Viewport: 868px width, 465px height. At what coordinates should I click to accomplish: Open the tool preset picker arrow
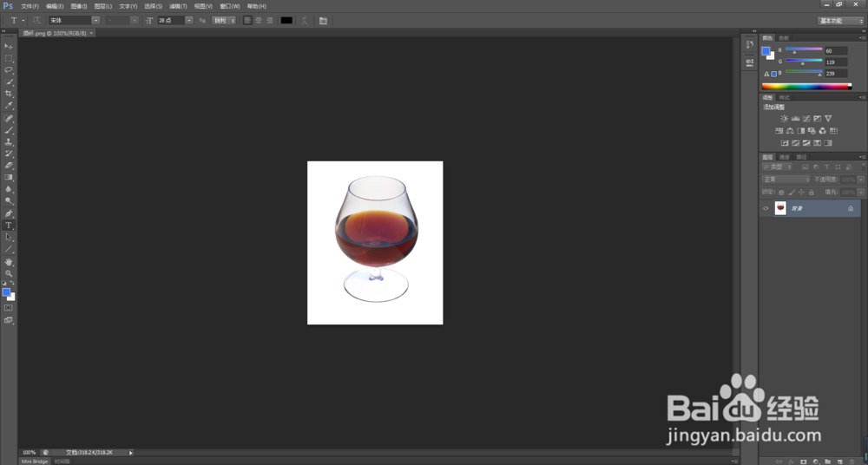click(x=23, y=21)
